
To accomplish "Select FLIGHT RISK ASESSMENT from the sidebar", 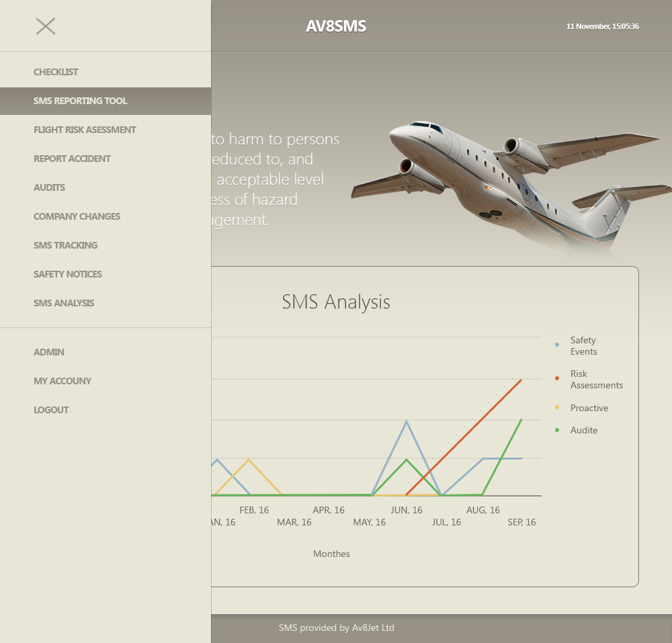I will click(85, 130).
